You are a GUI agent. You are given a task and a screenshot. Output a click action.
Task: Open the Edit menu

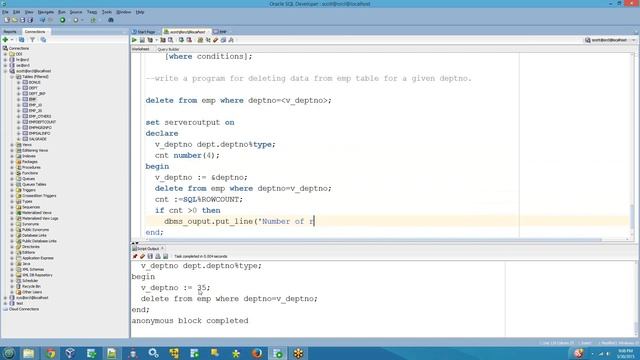(16, 12)
